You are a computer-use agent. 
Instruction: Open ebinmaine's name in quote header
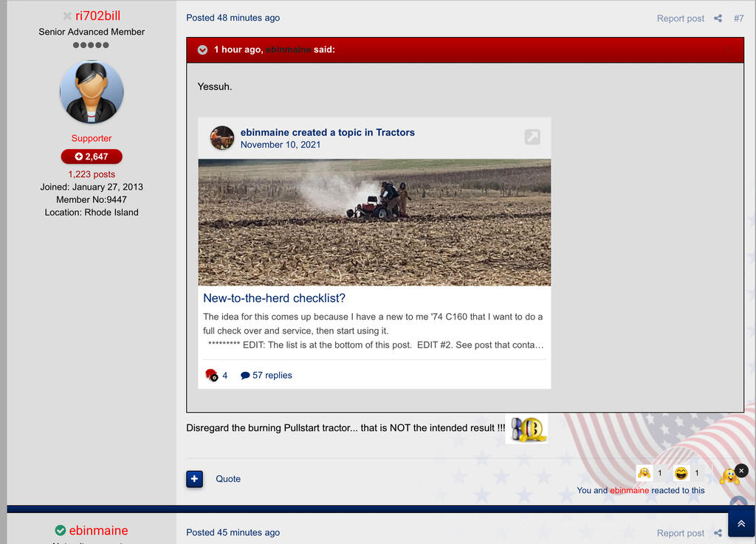(x=289, y=49)
